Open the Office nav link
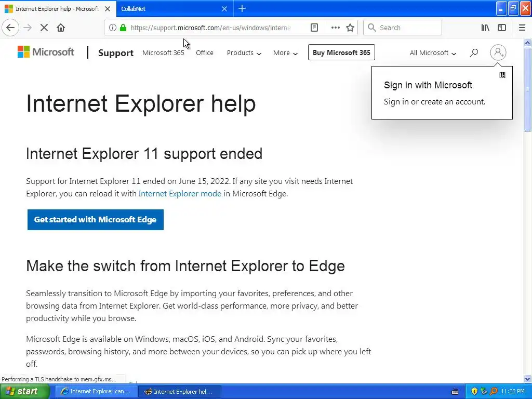Screen dimensions: 532x399 (x=205, y=53)
